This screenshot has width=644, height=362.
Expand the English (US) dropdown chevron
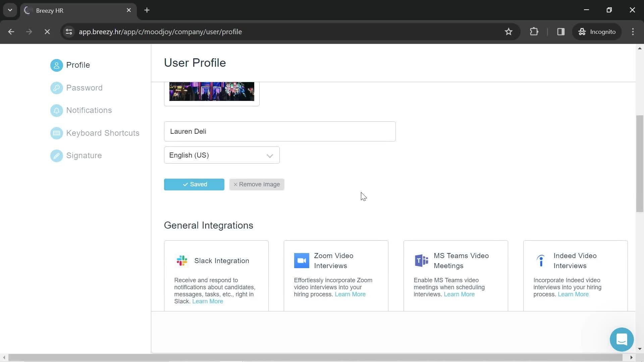pyautogui.click(x=270, y=155)
